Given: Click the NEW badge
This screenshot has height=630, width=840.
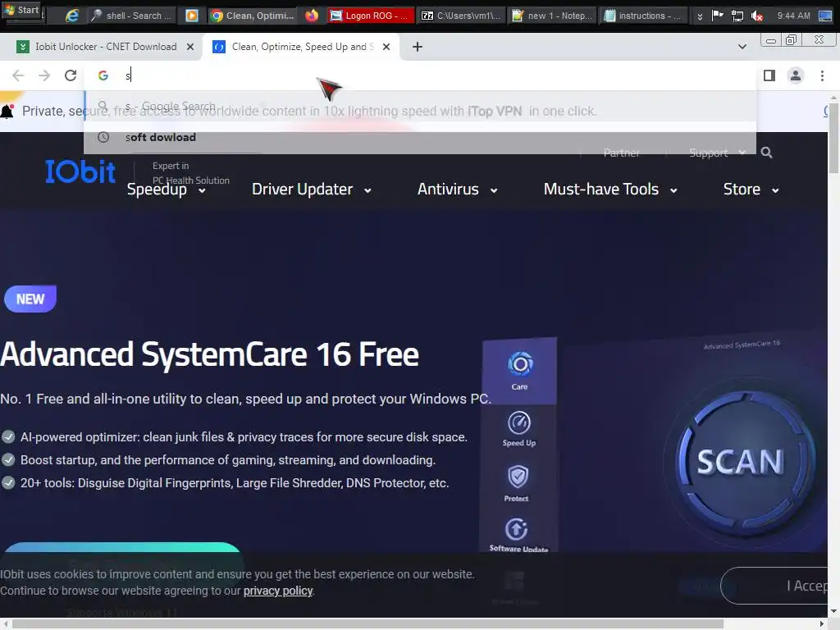Looking at the screenshot, I should tap(30, 299).
